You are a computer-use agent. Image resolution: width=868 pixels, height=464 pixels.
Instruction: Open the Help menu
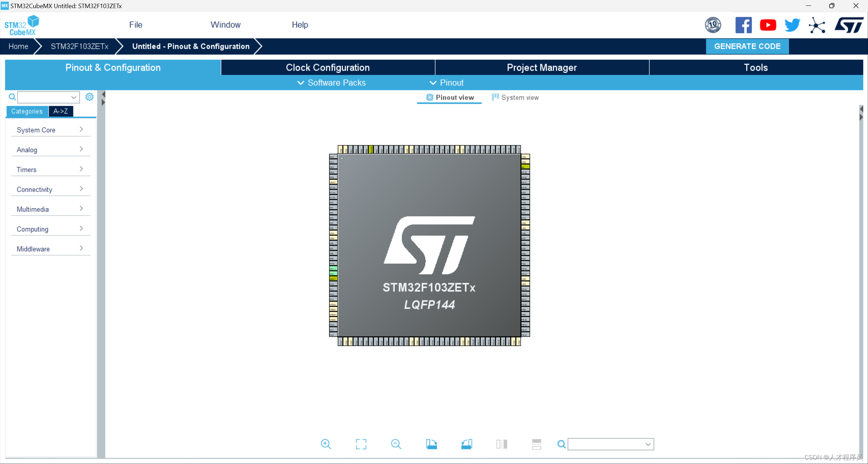[300, 25]
